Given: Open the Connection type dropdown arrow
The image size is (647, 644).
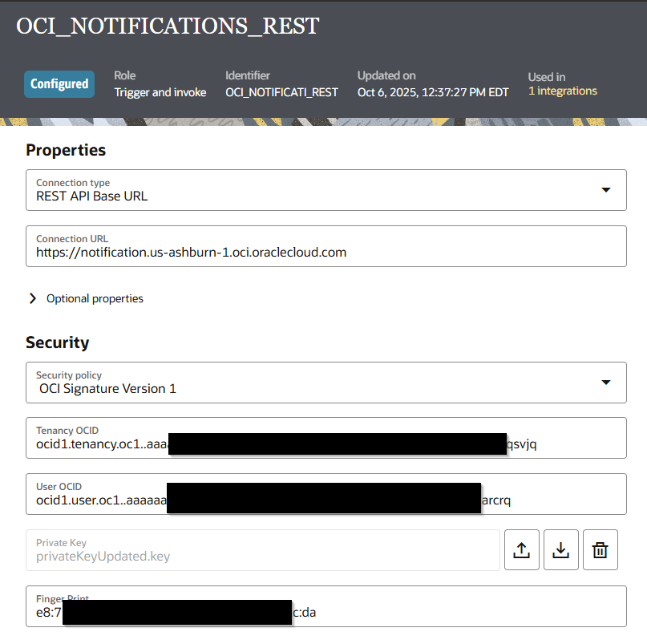Looking at the screenshot, I should [606, 190].
